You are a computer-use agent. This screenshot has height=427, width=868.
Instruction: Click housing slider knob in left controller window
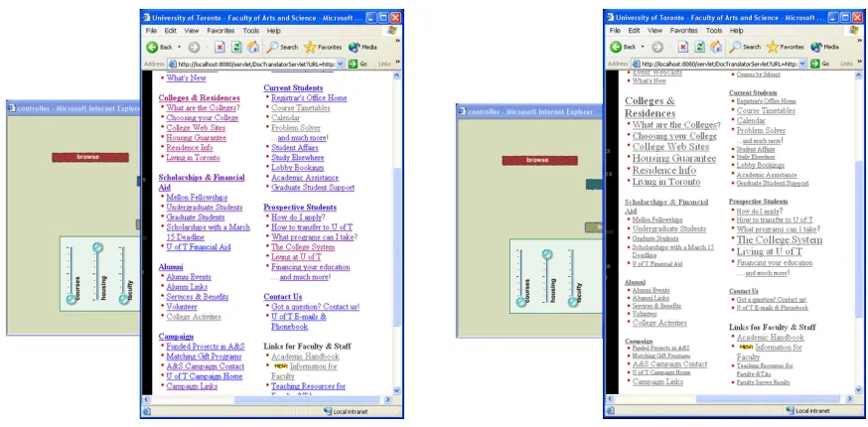click(97, 247)
